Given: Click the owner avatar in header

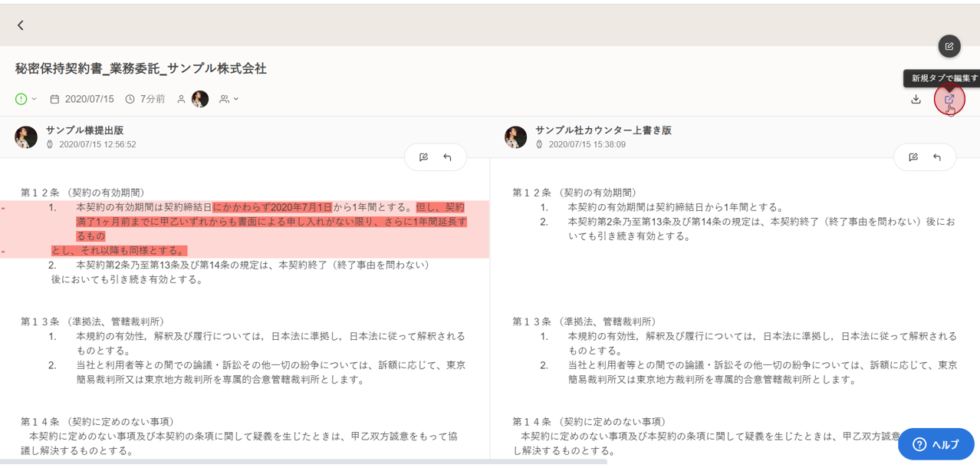Looking at the screenshot, I should pyautogui.click(x=200, y=99).
